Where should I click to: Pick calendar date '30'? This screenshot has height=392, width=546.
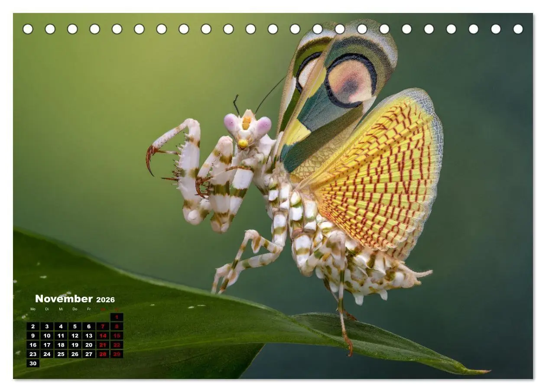33,363
